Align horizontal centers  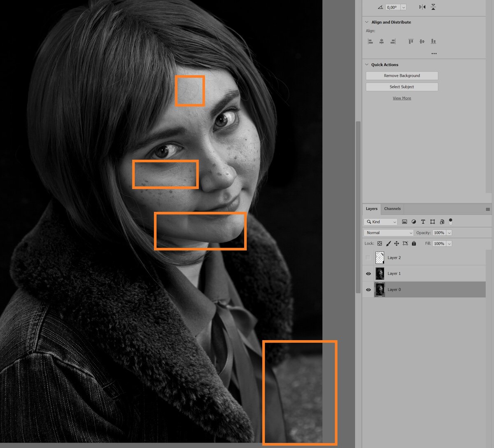tap(382, 41)
